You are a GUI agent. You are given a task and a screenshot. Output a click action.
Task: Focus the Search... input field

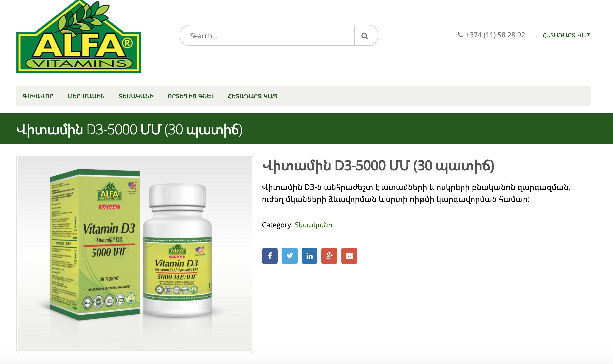[x=267, y=35]
